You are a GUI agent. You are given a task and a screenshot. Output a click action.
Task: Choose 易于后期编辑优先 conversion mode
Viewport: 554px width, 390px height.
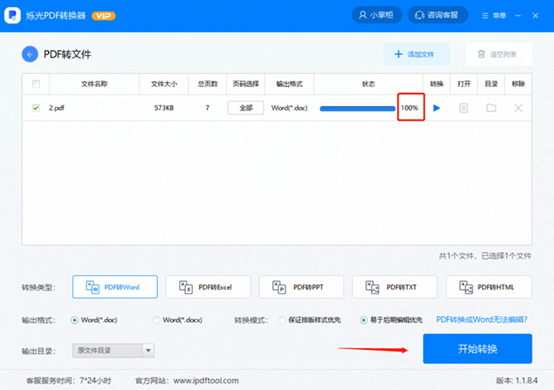point(364,320)
